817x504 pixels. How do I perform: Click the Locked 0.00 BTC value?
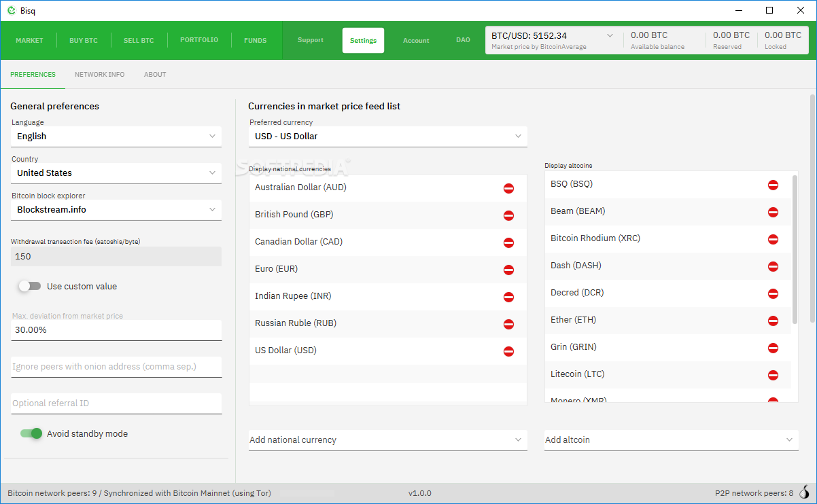click(x=783, y=35)
